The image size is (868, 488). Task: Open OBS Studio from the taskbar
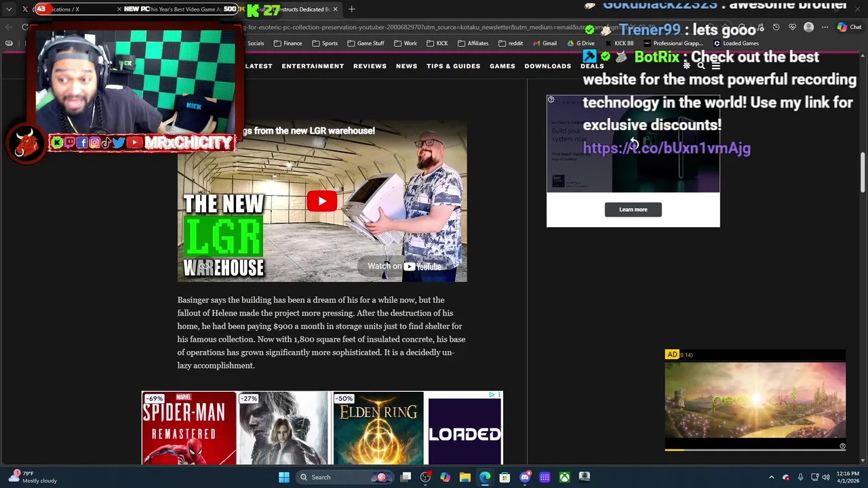click(425, 477)
